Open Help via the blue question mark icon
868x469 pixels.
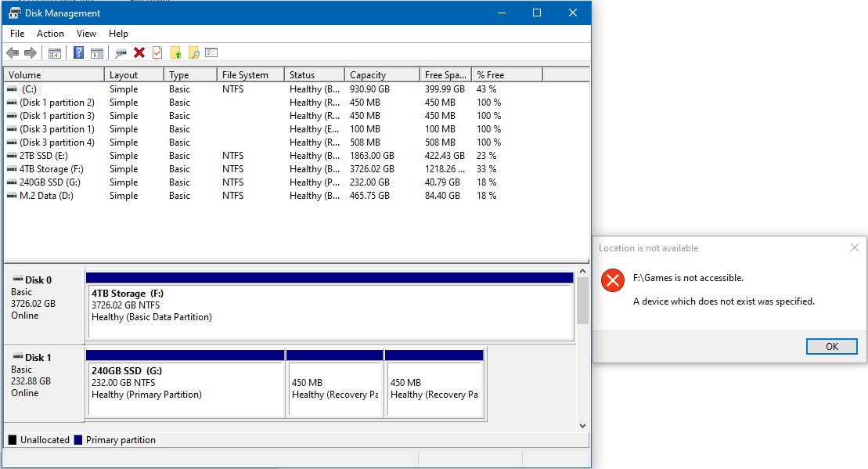tap(78, 52)
